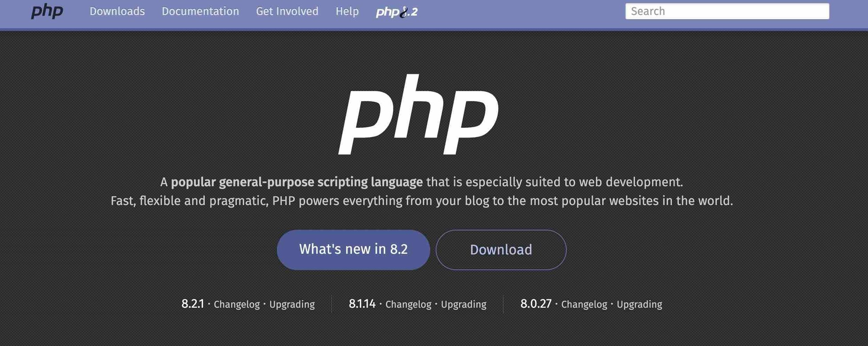This screenshot has width=868, height=346.
Task: View the Changelog for 8.0.27
Action: pos(584,305)
